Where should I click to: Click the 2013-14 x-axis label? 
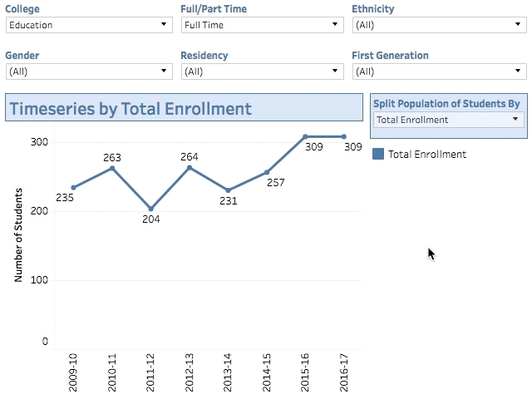228,372
